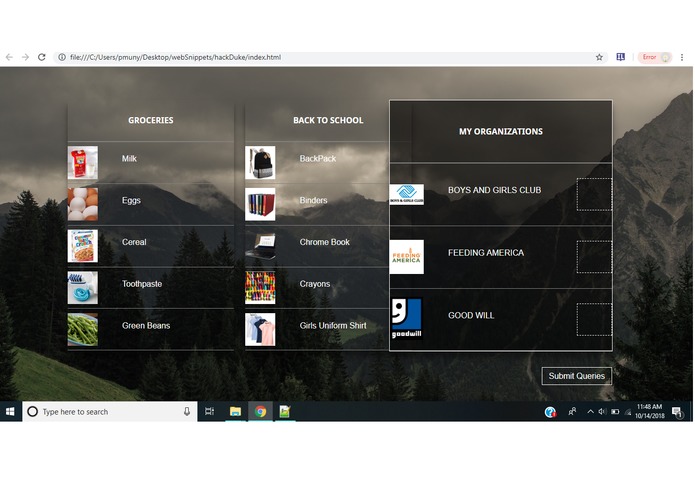
Task: Click the blue help tray icon
Action: 550,412
